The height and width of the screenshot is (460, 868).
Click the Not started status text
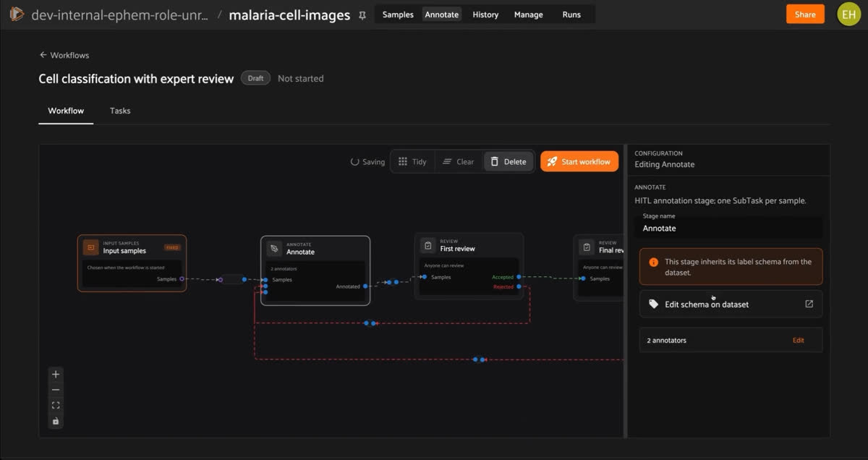coord(301,78)
